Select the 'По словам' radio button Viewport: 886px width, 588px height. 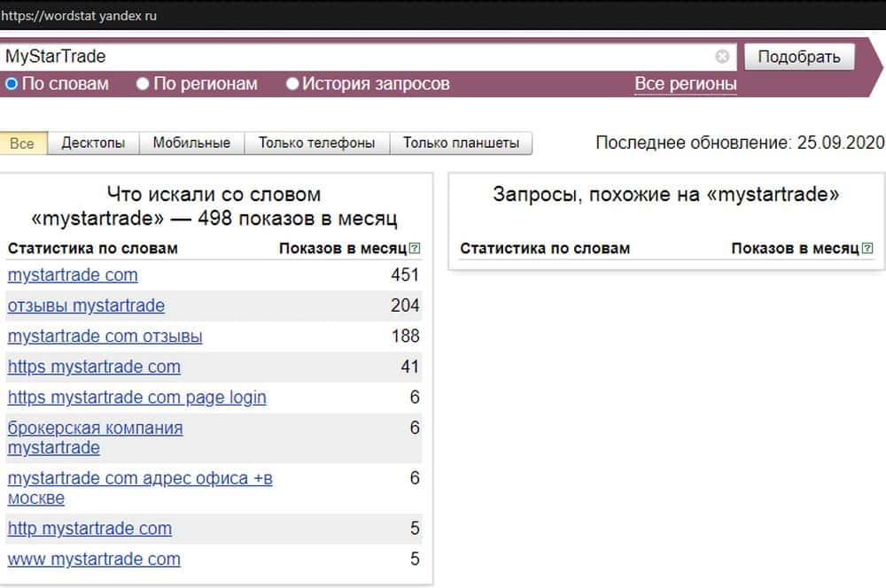coord(12,84)
